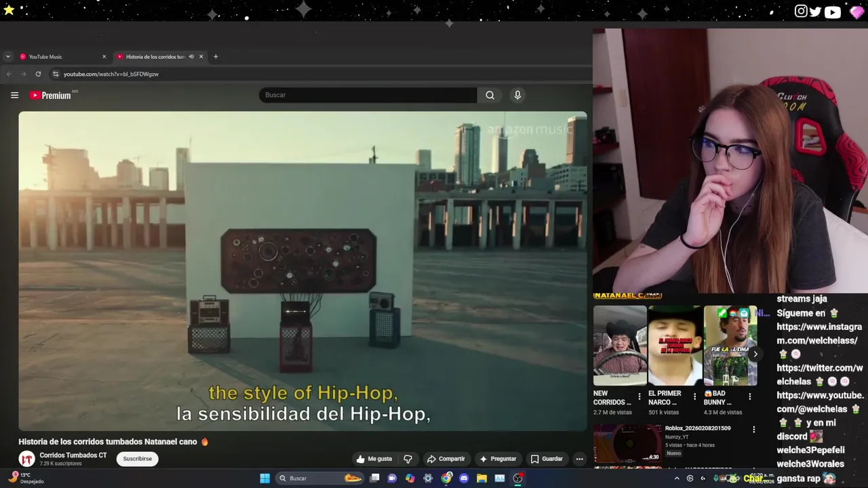This screenshot has width=868, height=488.
Task: Save the video with Guardar
Action: [x=547, y=459]
